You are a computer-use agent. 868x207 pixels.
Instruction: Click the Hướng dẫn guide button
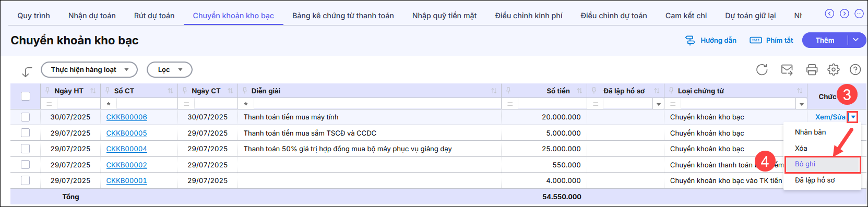tap(711, 40)
